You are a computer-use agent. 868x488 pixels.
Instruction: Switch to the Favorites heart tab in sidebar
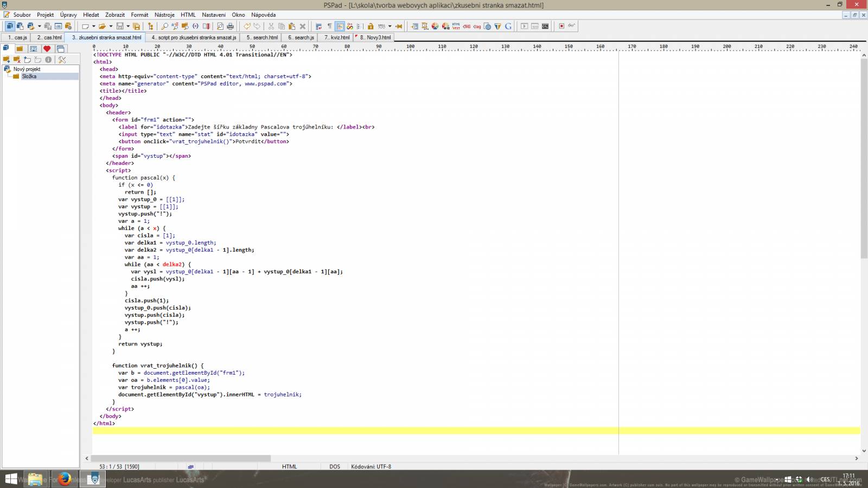(x=47, y=48)
